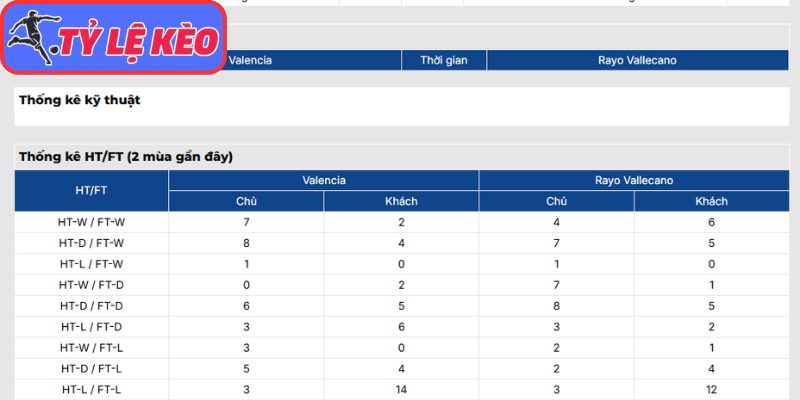
Task: Click the Thống kê kỹ thuật section heading
Action: 80,100
